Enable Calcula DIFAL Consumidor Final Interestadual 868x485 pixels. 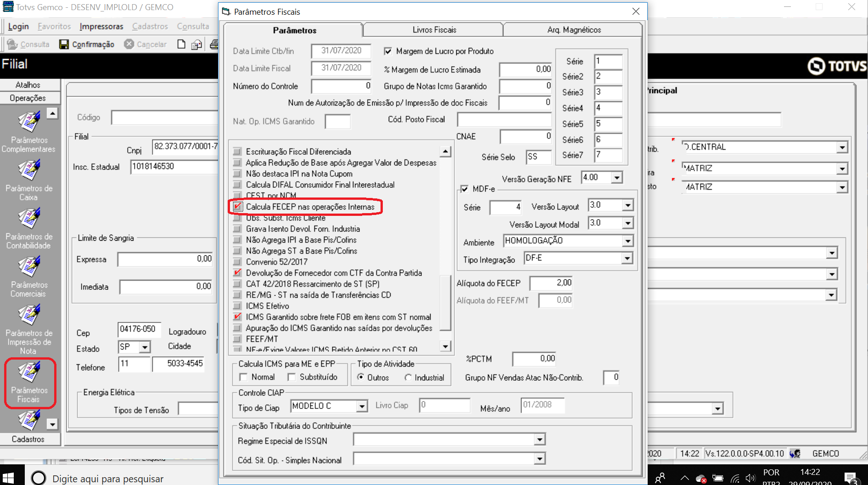tap(237, 185)
